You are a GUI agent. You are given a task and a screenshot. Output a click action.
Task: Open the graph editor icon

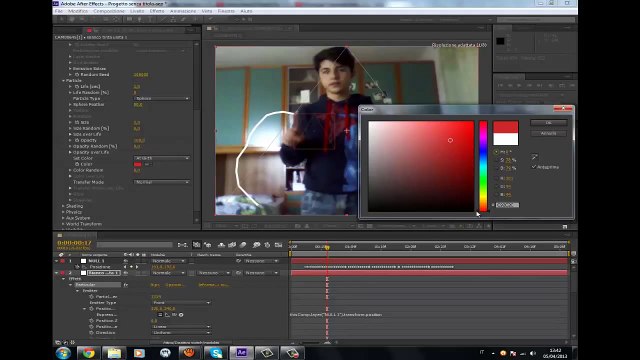pos(278,245)
